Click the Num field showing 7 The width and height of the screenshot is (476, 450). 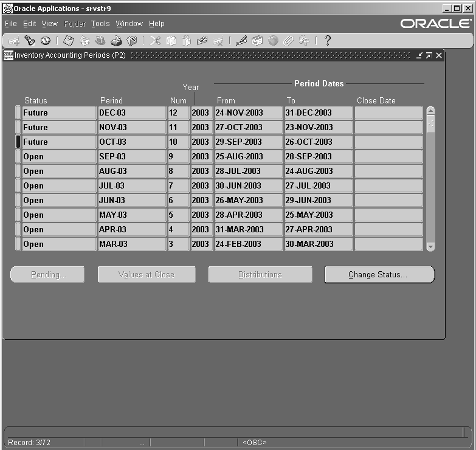click(179, 185)
